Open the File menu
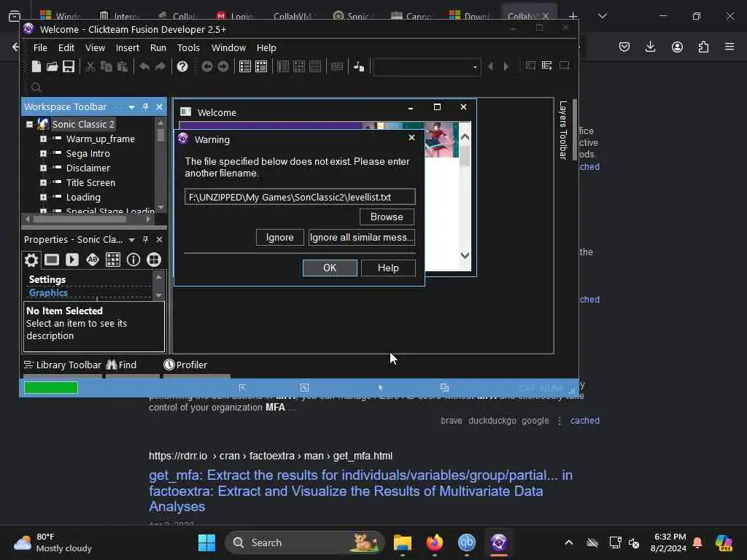 pos(40,47)
